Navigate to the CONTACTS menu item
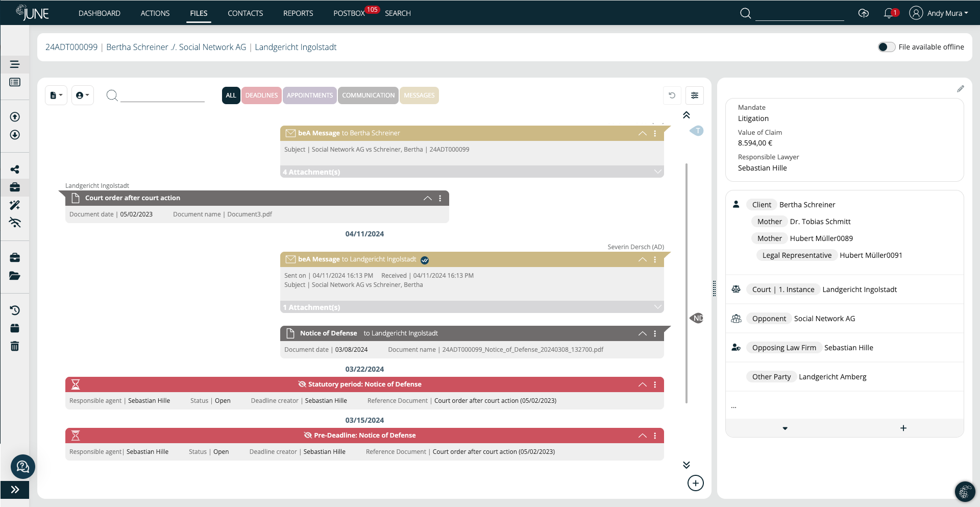The height and width of the screenshot is (507, 980). click(x=246, y=13)
